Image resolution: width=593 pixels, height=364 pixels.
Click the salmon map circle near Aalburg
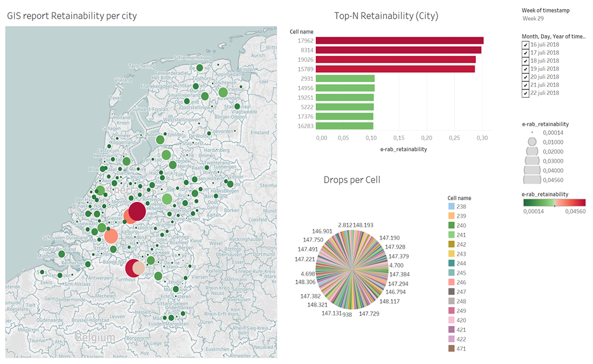[x=111, y=236]
